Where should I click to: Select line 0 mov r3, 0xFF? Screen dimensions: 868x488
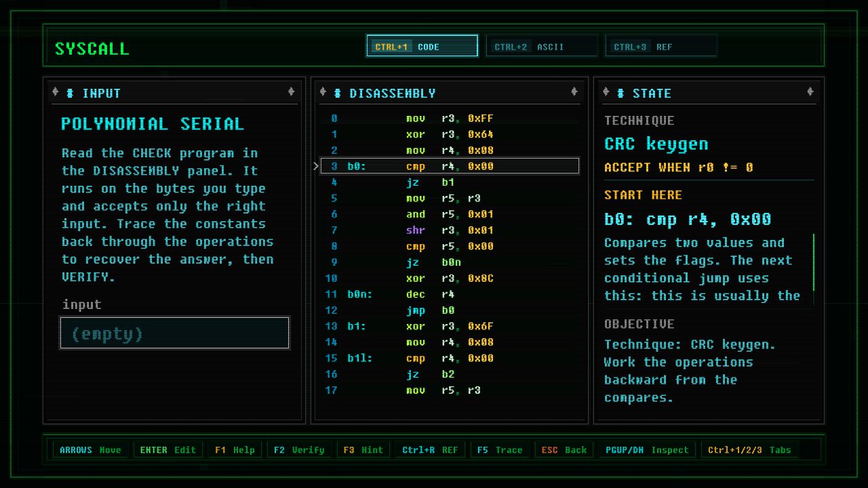pos(450,118)
